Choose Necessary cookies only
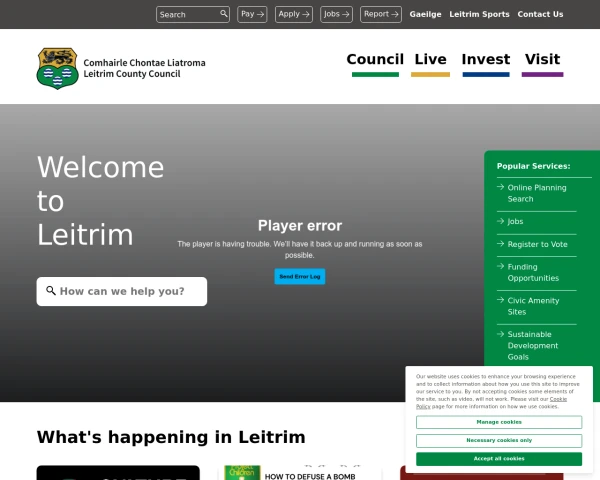 [499, 440]
